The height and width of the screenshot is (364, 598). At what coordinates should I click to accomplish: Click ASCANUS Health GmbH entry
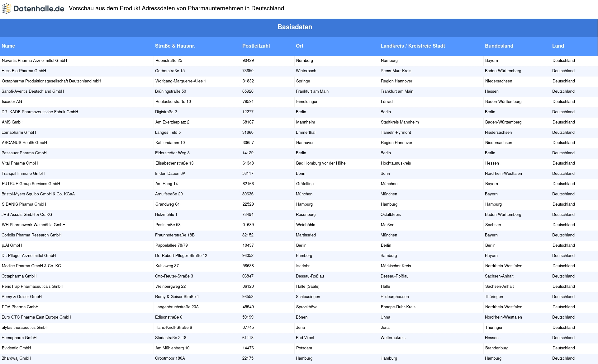pyautogui.click(x=24, y=143)
